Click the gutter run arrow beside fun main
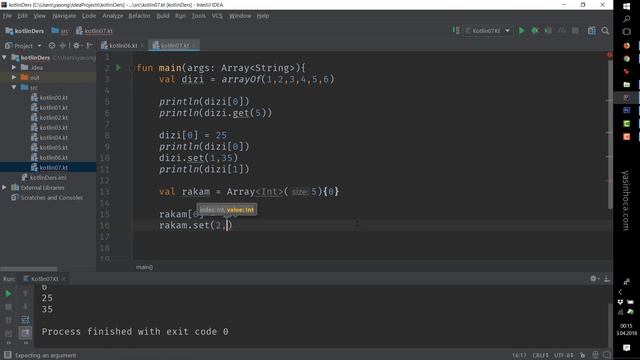The height and width of the screenshot is (360, 640). (118, 68)
